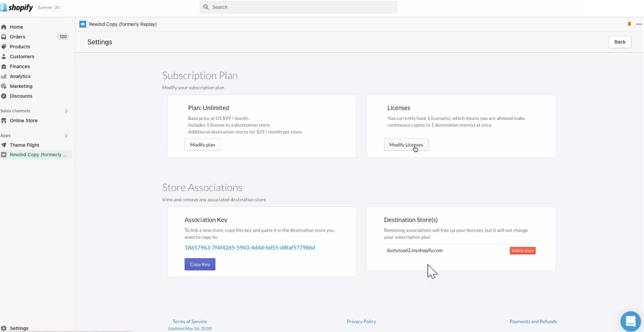The height and width of the screenshot is (332, 644).
Task: Click into the Search field
Action: click(298, 7)
